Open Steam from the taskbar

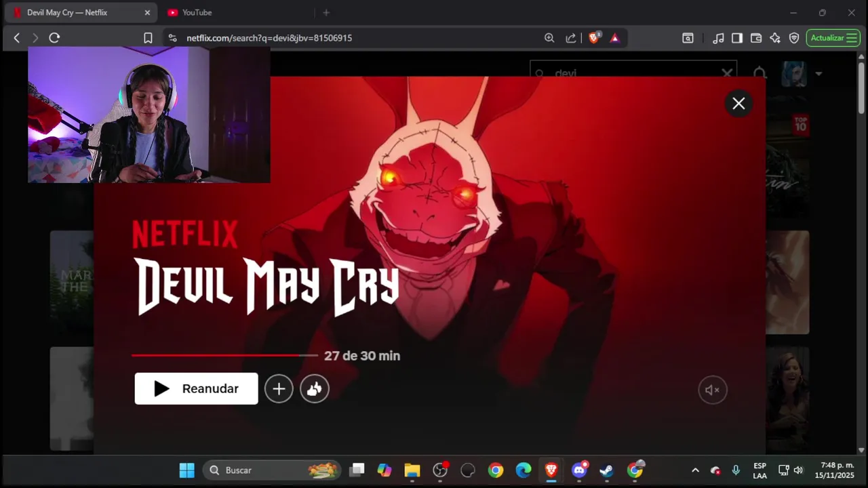point(607,470)
